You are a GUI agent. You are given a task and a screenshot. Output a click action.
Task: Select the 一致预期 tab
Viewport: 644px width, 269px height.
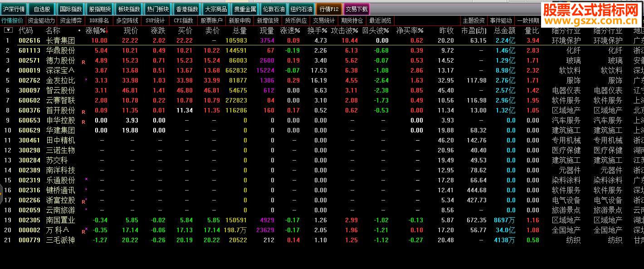[x=528, y=20]
